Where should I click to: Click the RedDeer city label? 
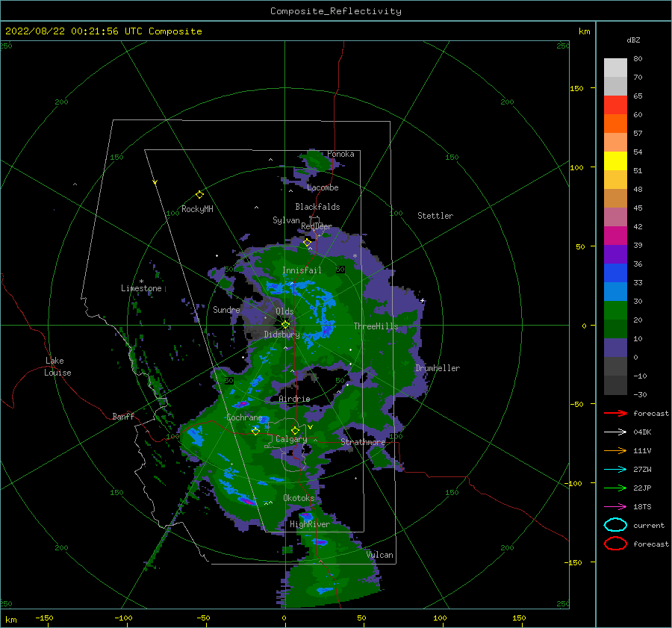pyautogui.click(x=317, y=226)
